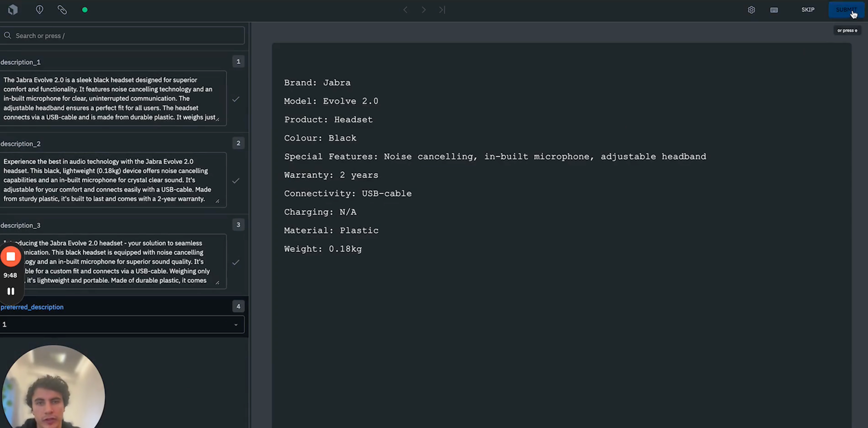Click the SKIP button
This screenshot has height=428, width=868.
(808, 10)
